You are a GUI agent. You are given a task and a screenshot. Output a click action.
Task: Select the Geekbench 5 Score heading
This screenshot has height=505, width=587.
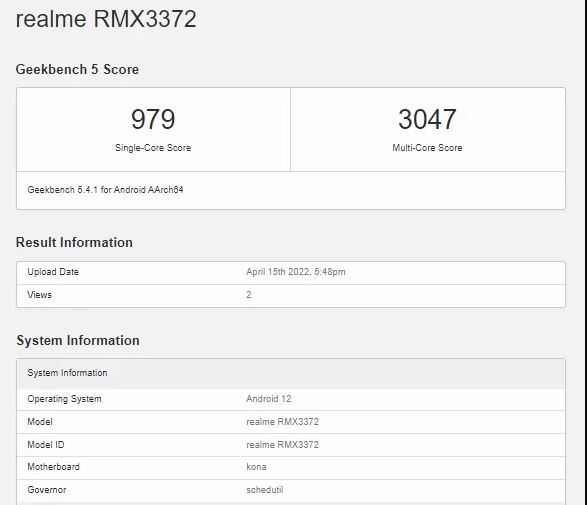(77, 69)
